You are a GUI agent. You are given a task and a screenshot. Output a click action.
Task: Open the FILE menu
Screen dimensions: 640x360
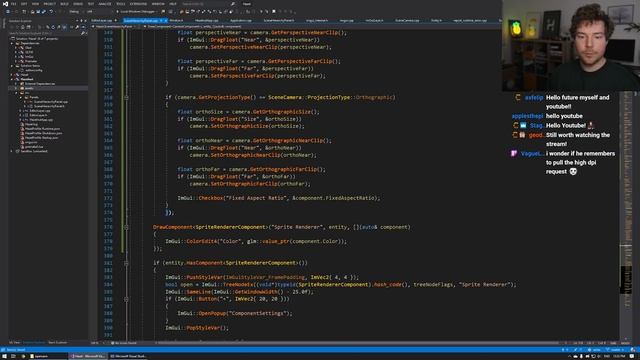[13, 4]
